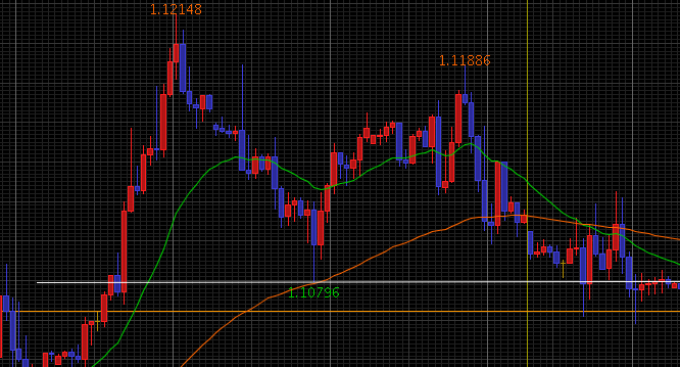Click the blue candle at the left edge
This screenshot has width=680, height=367.
point(6,303)
